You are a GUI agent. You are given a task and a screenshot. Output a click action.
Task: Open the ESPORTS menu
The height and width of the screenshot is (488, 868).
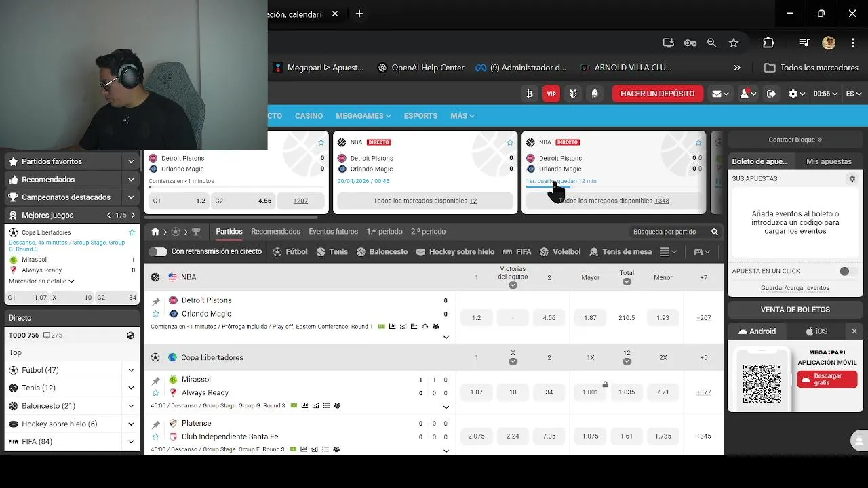coord(420,116)
